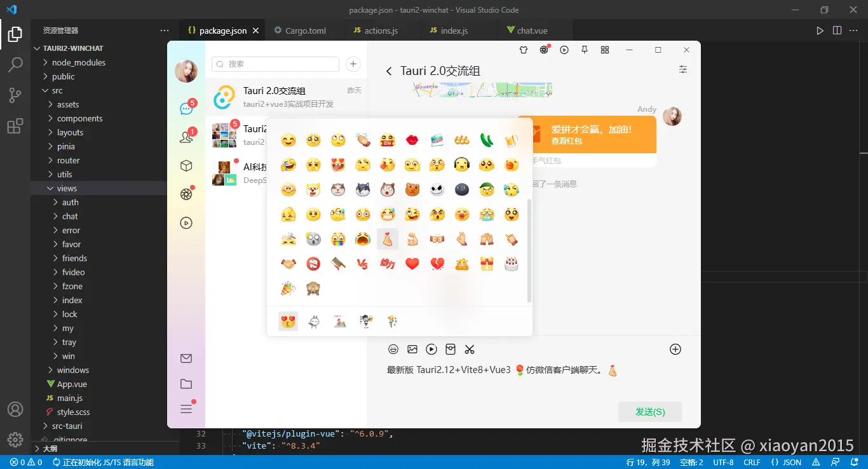The image size is (868, 469).
Task: Open chat group settings sliders icon
Action: pyautogui.click(x=683, y=69)
